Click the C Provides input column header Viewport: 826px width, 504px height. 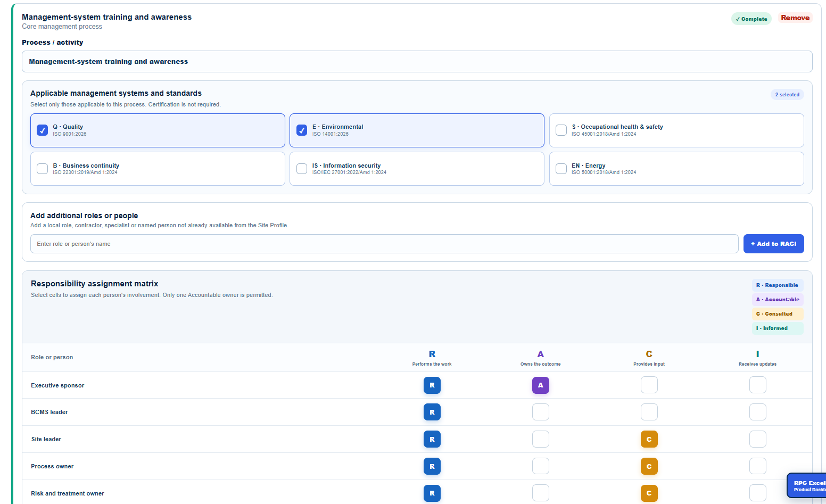coord(649,358)
